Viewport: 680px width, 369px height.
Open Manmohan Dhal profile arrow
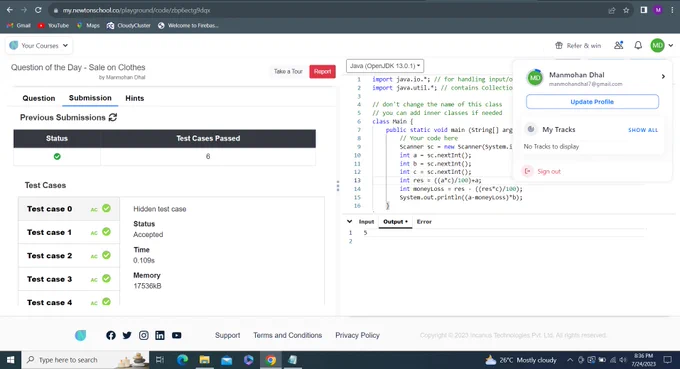coord(663,77)
